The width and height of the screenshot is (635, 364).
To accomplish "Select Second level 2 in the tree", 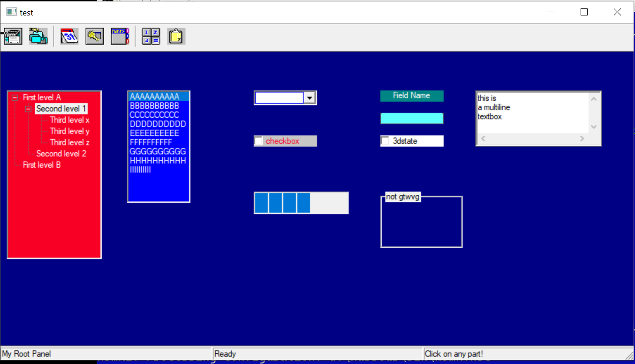I will click(61, 154).
